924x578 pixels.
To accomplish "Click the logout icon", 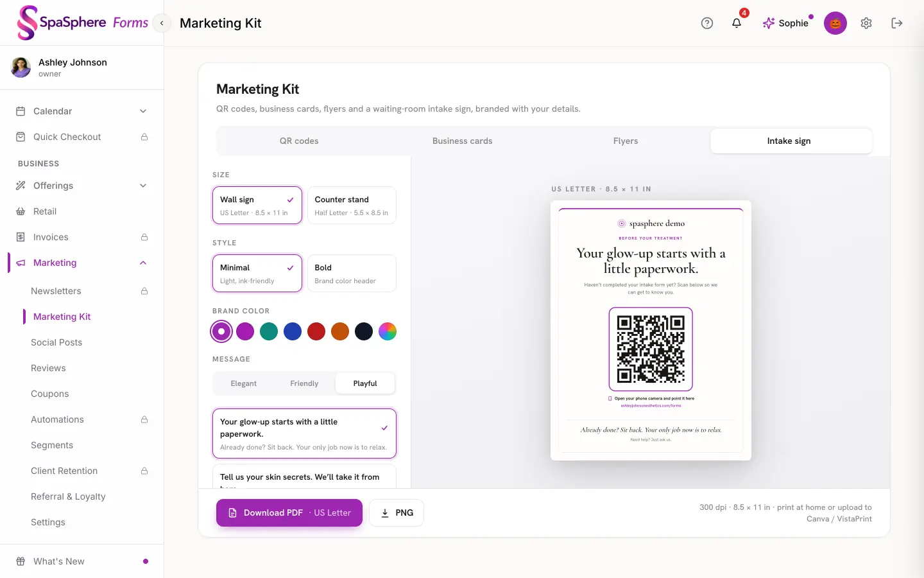I will coord(897,23).
